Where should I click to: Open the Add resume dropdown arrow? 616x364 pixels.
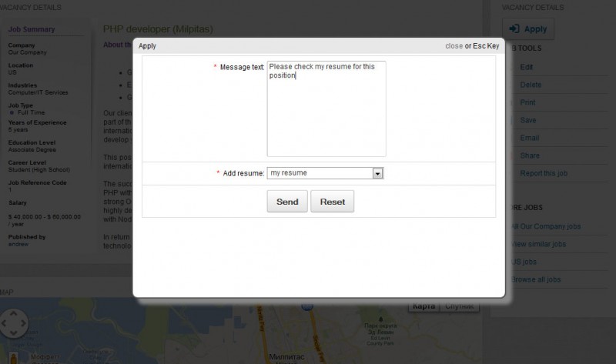point(377,173)
